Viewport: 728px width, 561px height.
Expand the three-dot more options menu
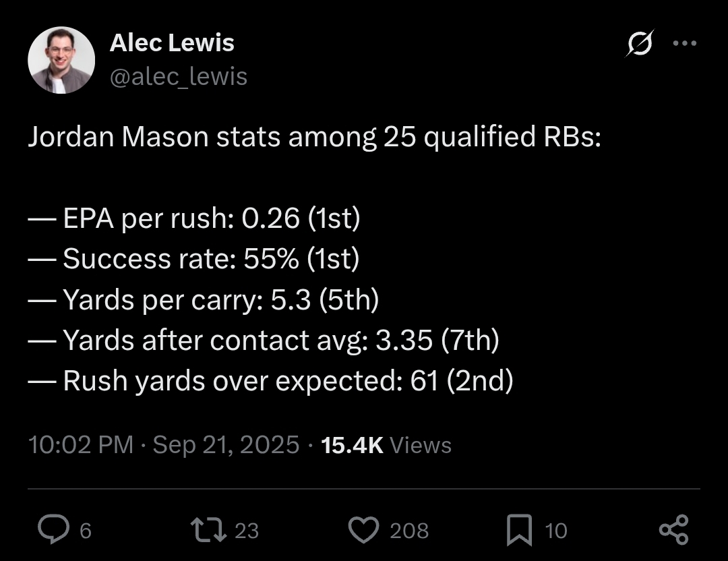[x=685, y=43]
